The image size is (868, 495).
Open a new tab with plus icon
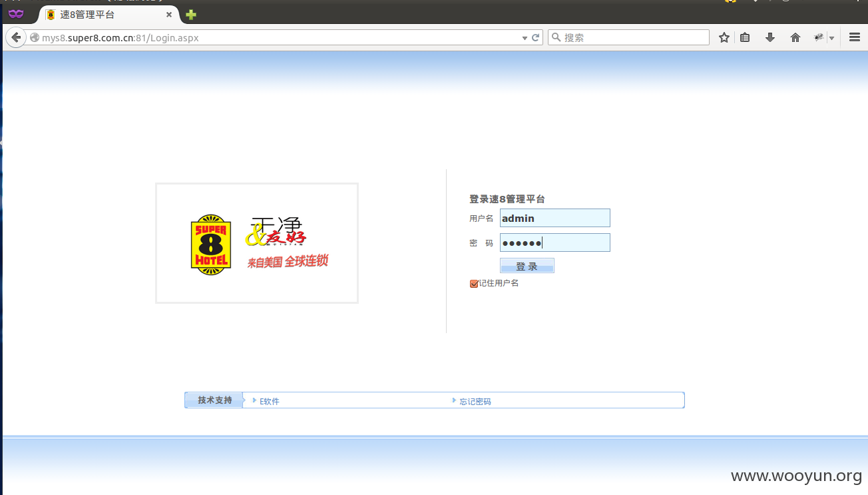tap(191, 15)
